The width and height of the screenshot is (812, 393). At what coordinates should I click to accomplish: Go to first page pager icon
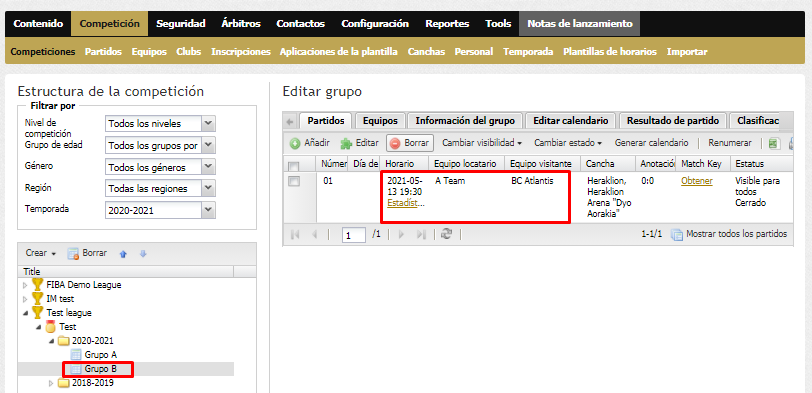pyautogui.click(x=295, y=234)
